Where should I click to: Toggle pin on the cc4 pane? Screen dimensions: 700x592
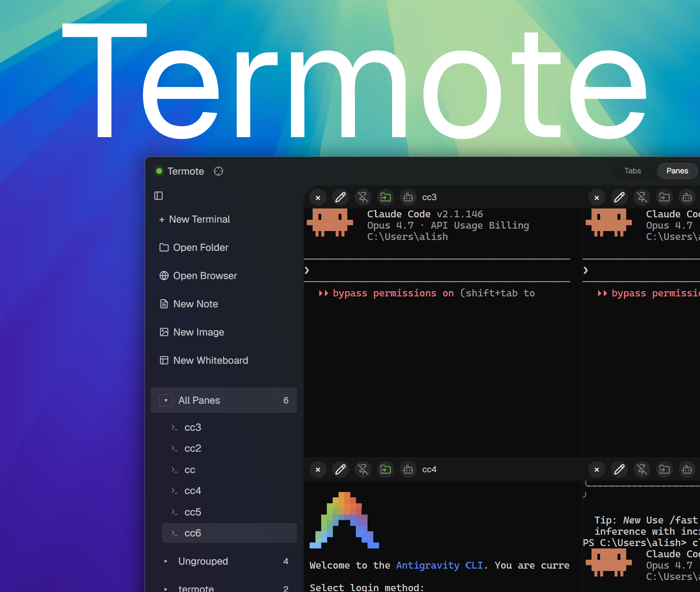[363, 469]
